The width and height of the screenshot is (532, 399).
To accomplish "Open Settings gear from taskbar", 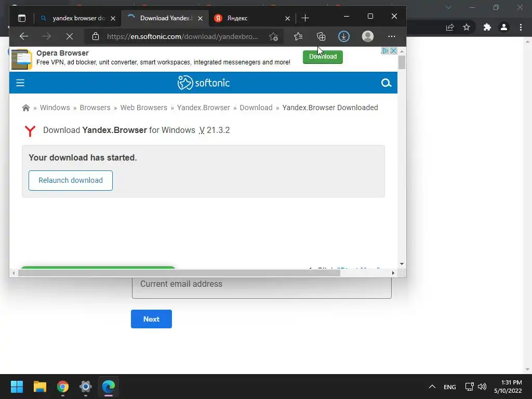I will coord(86,387).
